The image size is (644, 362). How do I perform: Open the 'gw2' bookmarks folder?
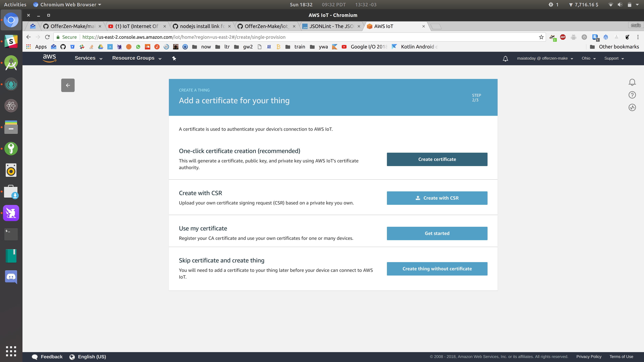point(243,47)
